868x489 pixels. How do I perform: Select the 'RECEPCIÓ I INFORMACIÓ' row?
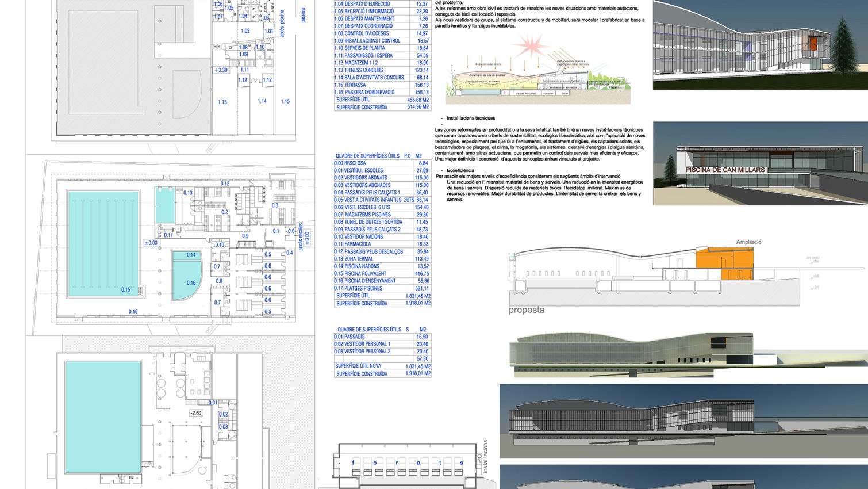point(382,11)
